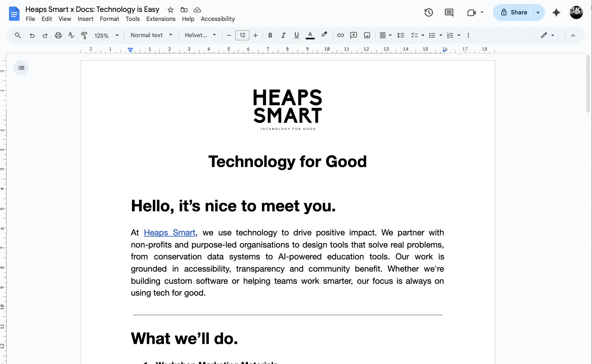Insert a numbered list
Screen dimensions: 592x364
coord(450,35)
